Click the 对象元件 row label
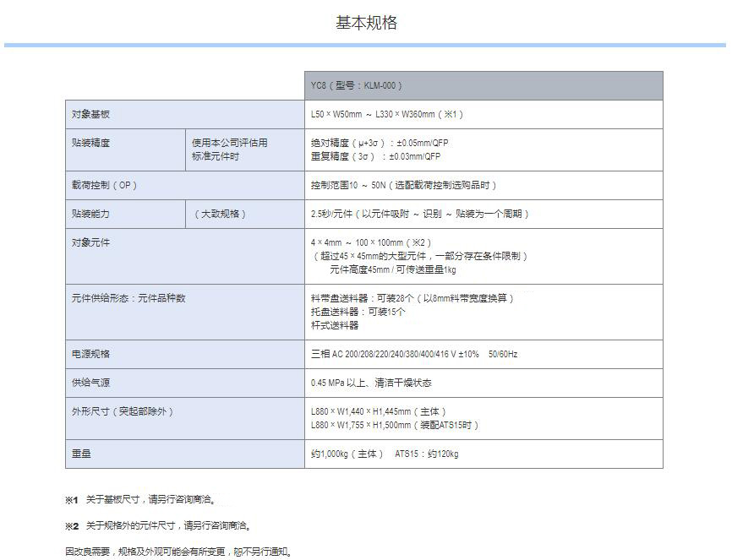The height and width of the screenshot is (560, 732). (91, 242)
